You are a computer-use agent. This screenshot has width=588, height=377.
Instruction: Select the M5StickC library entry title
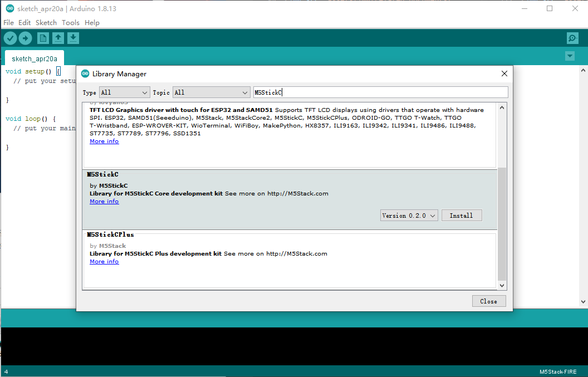point(102,174)
